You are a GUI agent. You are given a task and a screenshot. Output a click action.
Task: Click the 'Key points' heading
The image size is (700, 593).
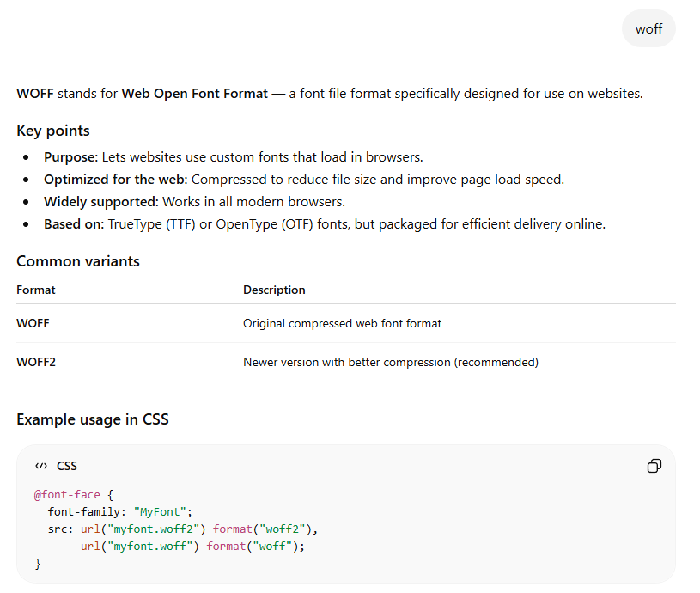point(53,131)
